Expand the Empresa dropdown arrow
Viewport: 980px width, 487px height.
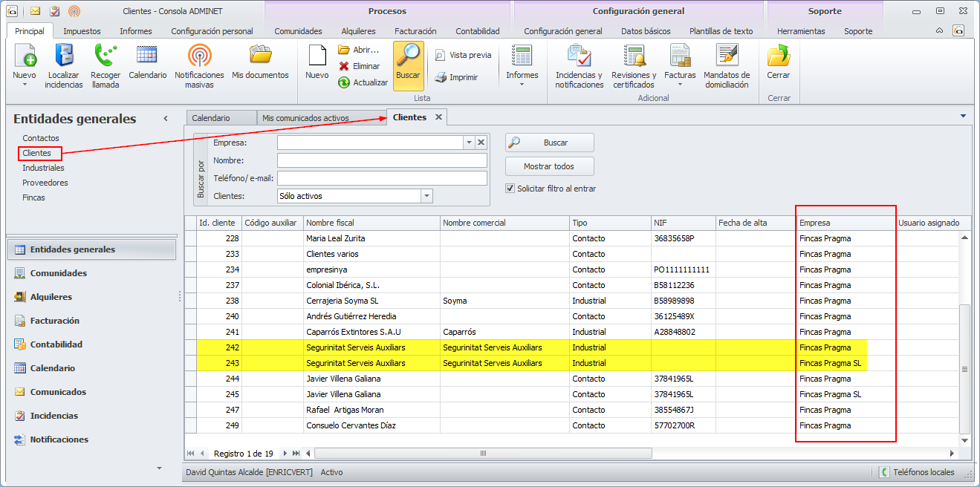[468, 143]
